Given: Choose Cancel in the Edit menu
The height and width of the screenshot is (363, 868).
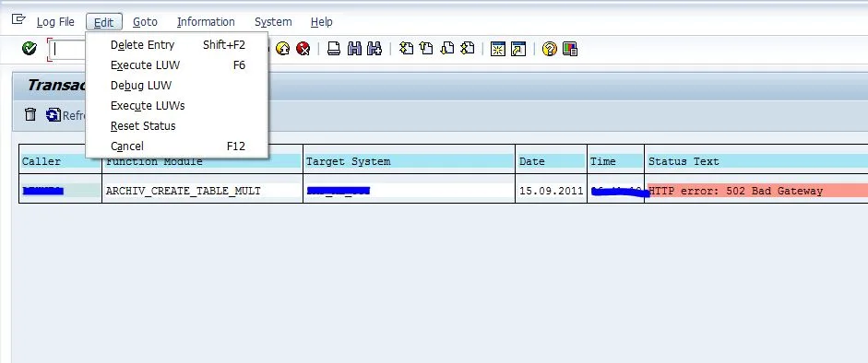Looking at the screenshot, I should point(177,146).
